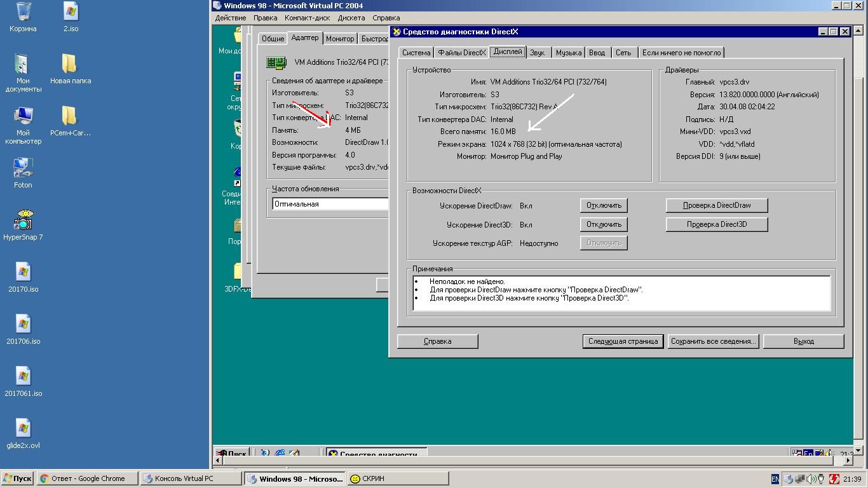Open the PCem+Car… folder icon
The width and height of the screenshot is (868, 488).
pos(71,116)
